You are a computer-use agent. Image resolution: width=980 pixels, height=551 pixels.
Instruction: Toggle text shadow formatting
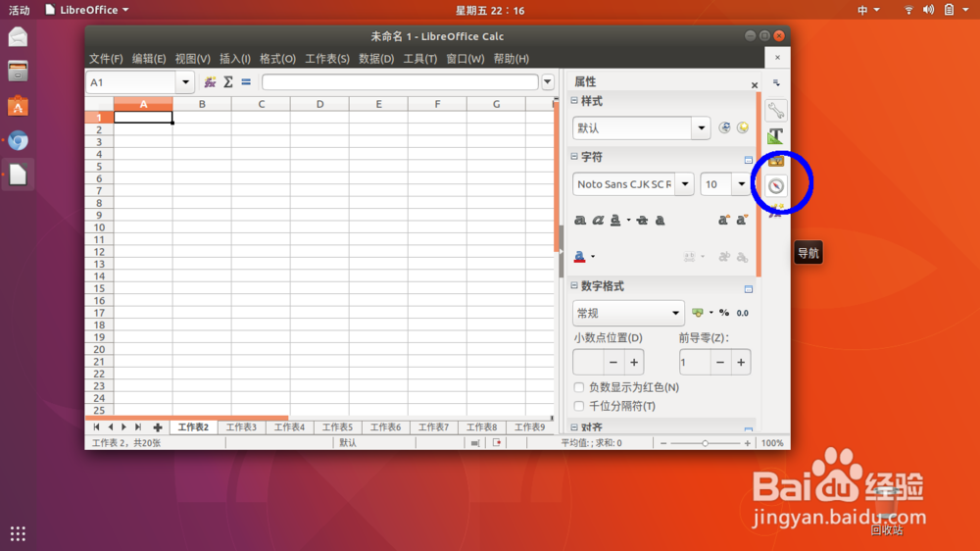660,221
